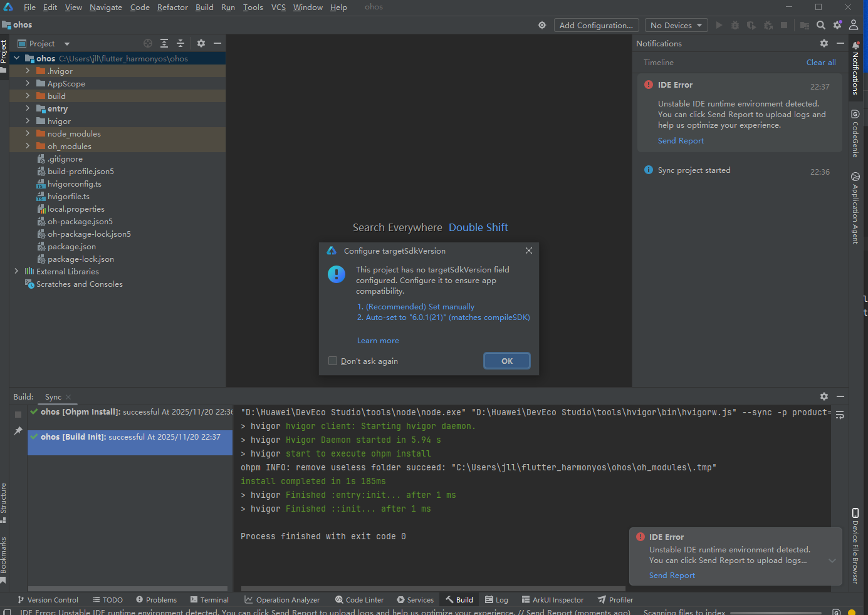Click the Notifications bell icon in the right sidebar

(855, 45)
